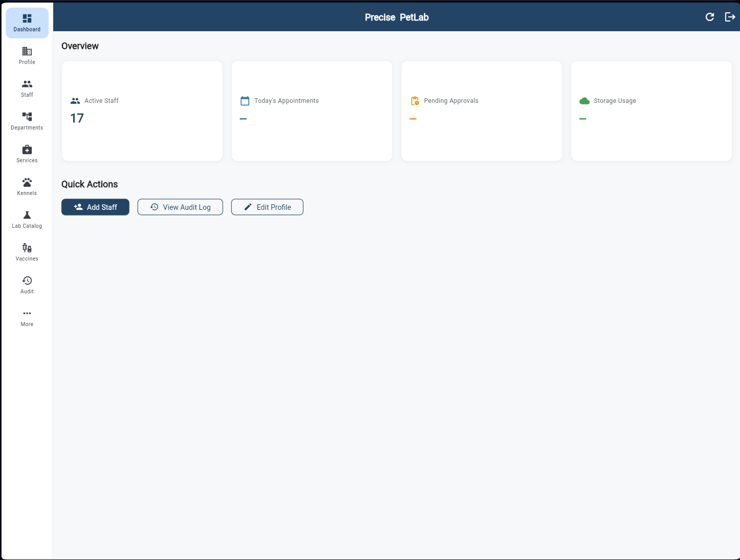
Task: Click the Add Staff button
Action: pyautogui.click(x=95, y=207)
